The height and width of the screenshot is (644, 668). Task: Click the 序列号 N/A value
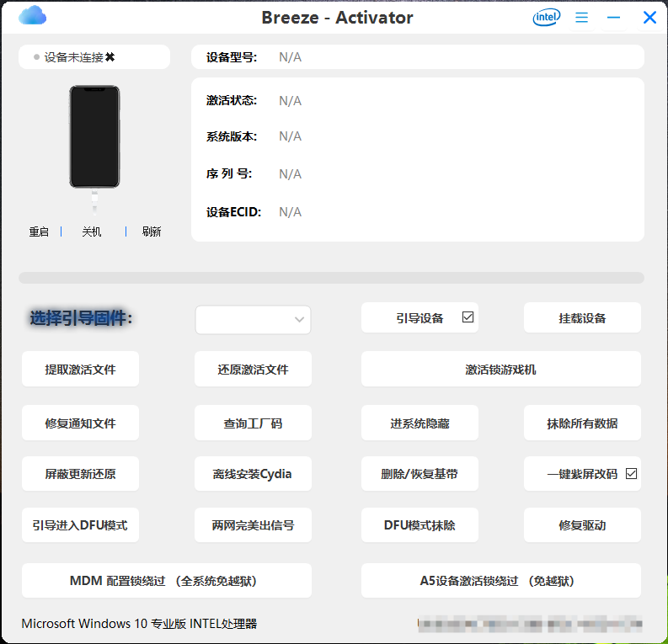[x=290, y=173]
